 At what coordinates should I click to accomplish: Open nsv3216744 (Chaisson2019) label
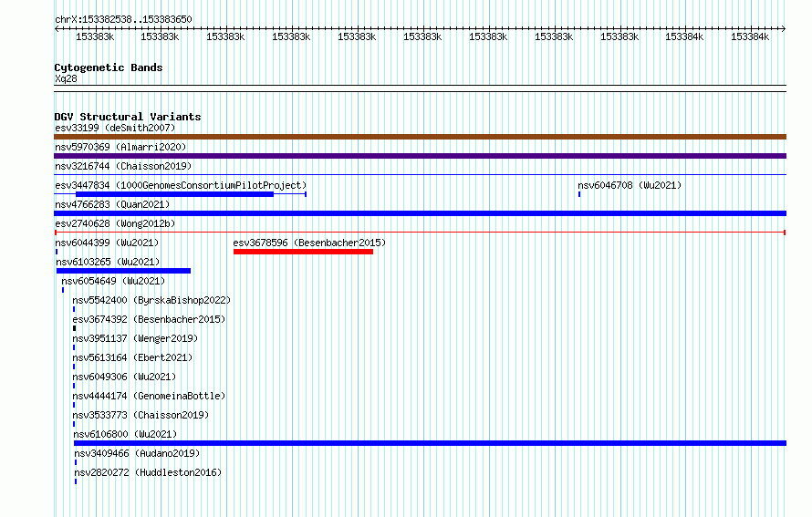(x=123, y=166)
